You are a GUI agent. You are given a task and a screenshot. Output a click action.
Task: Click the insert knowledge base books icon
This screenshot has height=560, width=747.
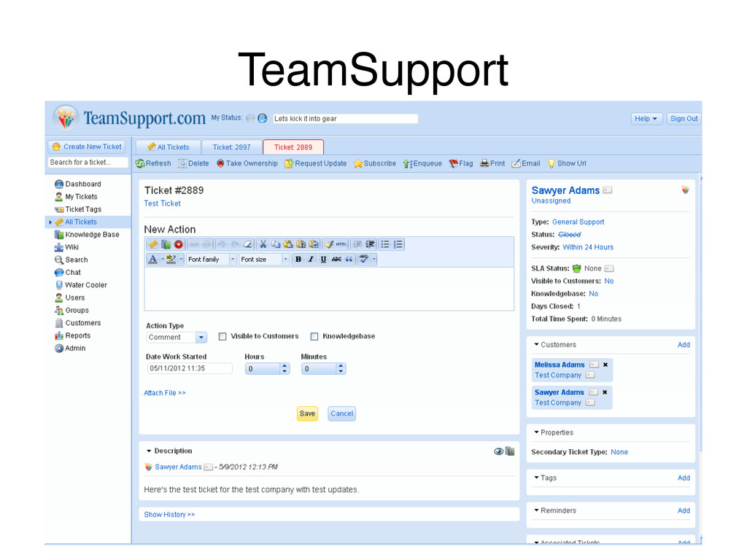click(x=166, y=244)
